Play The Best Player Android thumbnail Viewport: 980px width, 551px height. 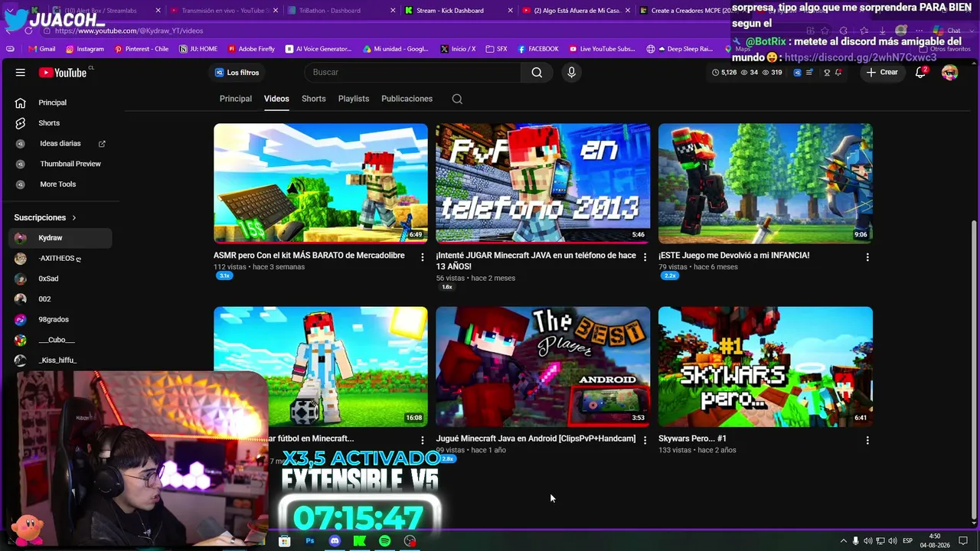click(x=543, y=367)
